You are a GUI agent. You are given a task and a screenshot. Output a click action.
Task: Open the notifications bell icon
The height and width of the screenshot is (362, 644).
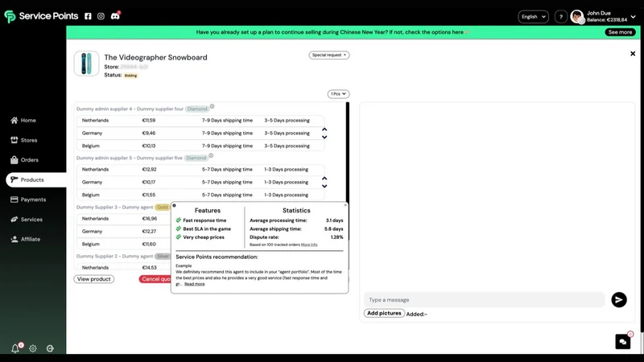[15, 348]
